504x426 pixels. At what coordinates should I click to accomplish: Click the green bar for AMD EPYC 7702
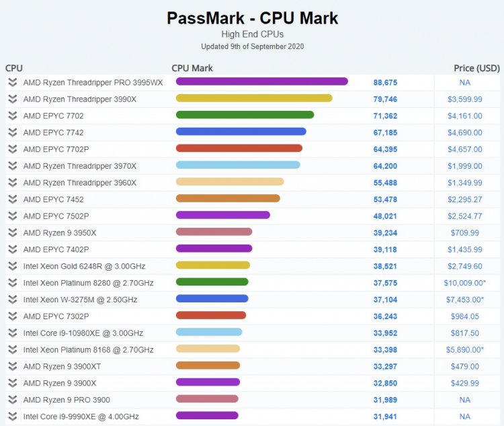coord(245,115)
